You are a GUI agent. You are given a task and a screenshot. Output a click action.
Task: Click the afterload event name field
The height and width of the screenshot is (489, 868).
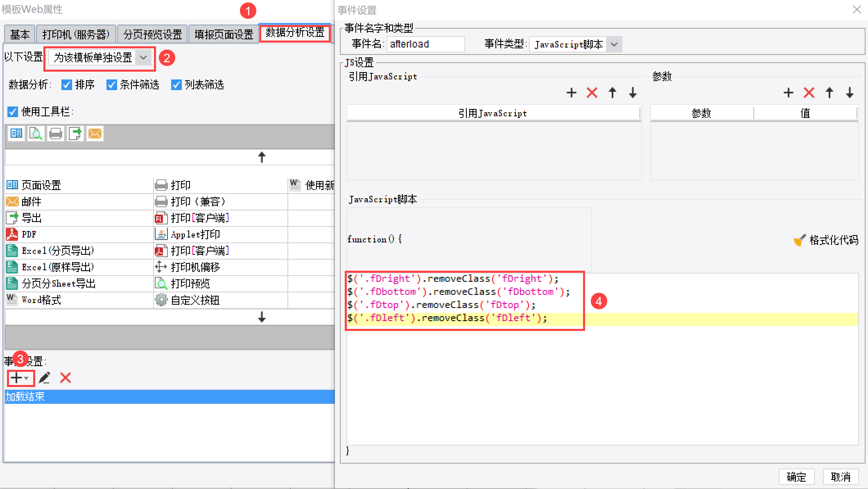pos(425,44)
